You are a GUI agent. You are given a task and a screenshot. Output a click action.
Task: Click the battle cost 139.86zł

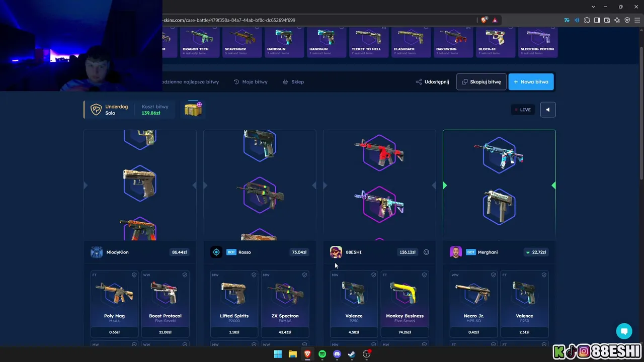click(x=151, y=113)
